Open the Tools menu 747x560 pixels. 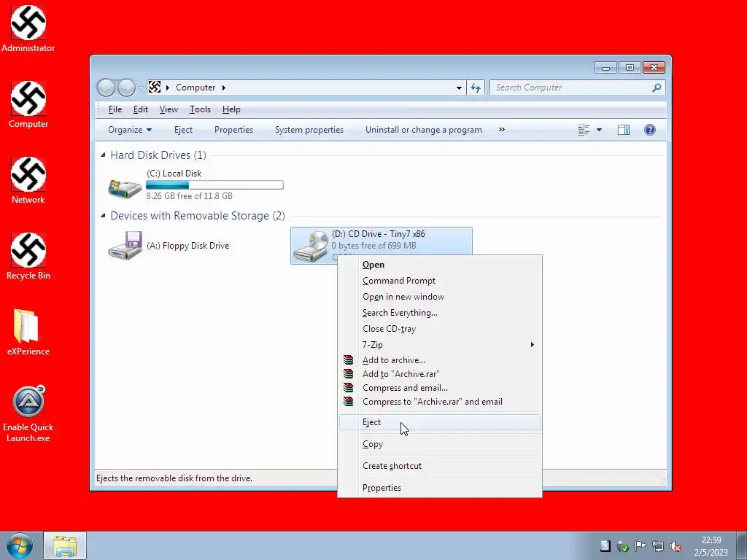(x=200, y=109)
